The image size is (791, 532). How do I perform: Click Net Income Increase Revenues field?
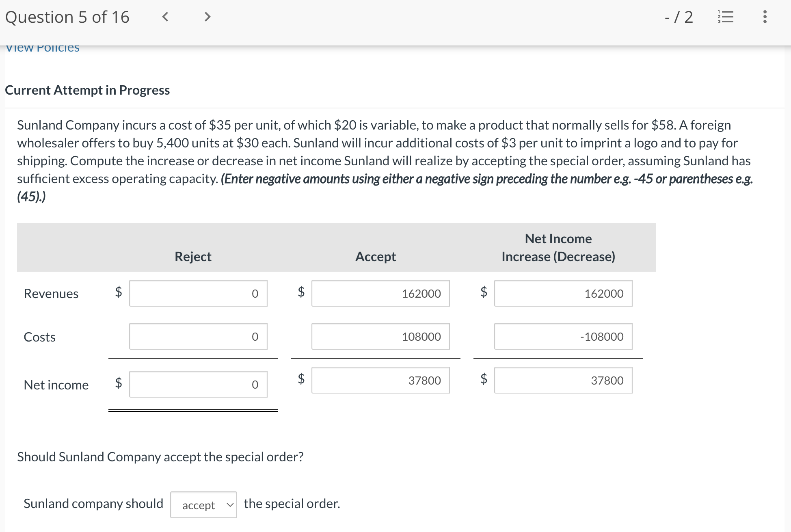coord(563,293)
